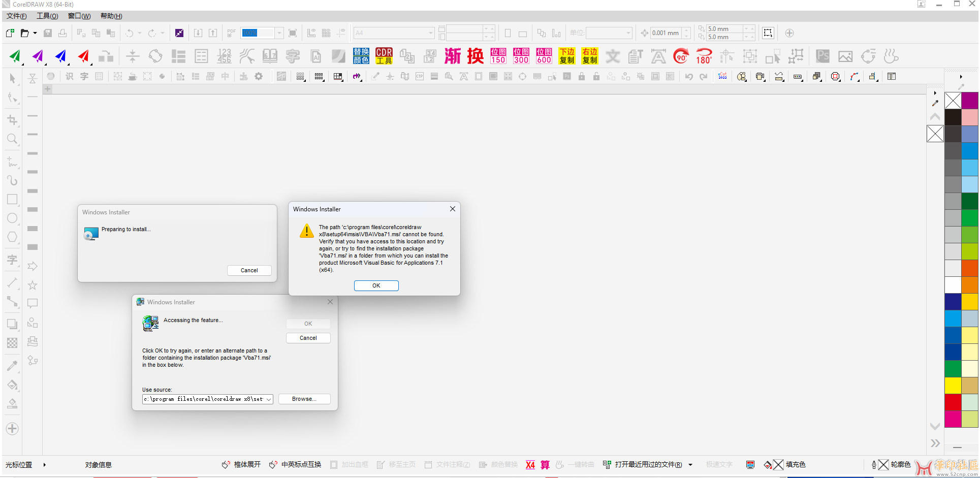The width and height of the screenshot is (980, 478).
Task: Open the zoom level dropdown
Action: [x=279, y=33]
